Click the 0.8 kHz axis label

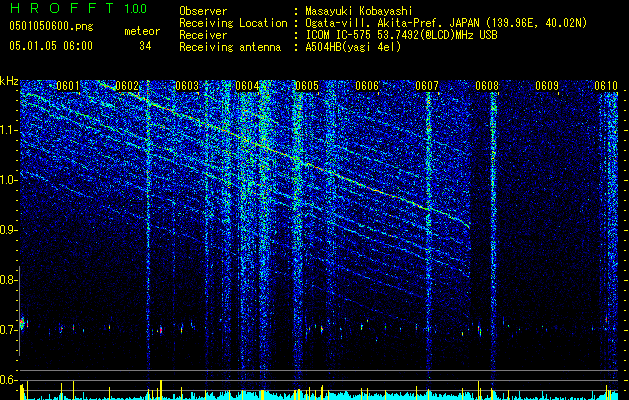[9, 280]
